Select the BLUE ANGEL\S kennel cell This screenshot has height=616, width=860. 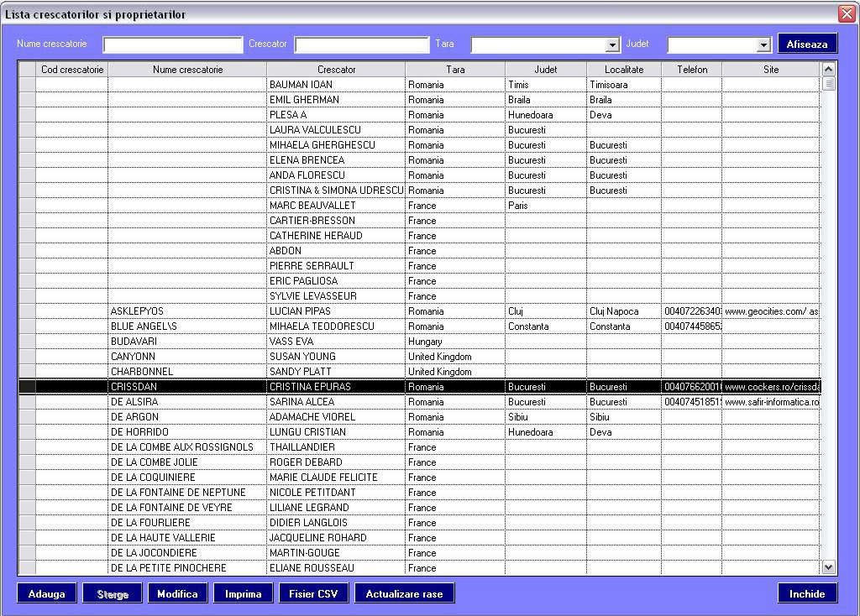click(x=187, y=326)
